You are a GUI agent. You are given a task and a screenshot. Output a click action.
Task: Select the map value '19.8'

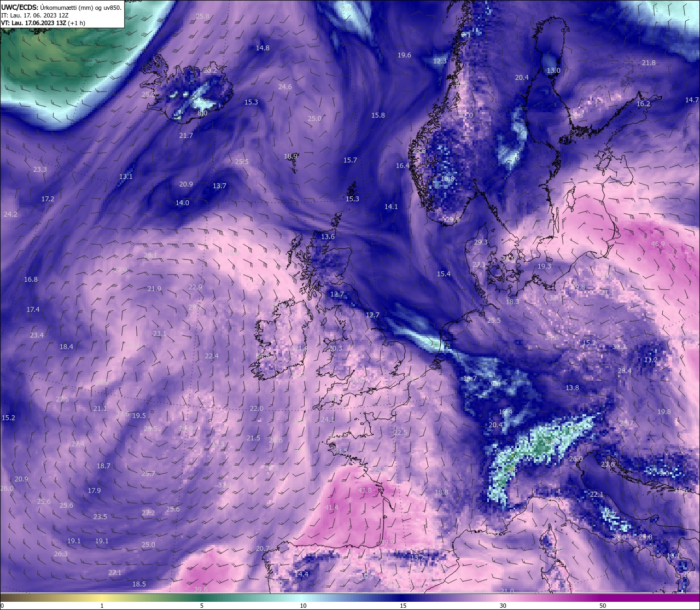tap(664, 412)
